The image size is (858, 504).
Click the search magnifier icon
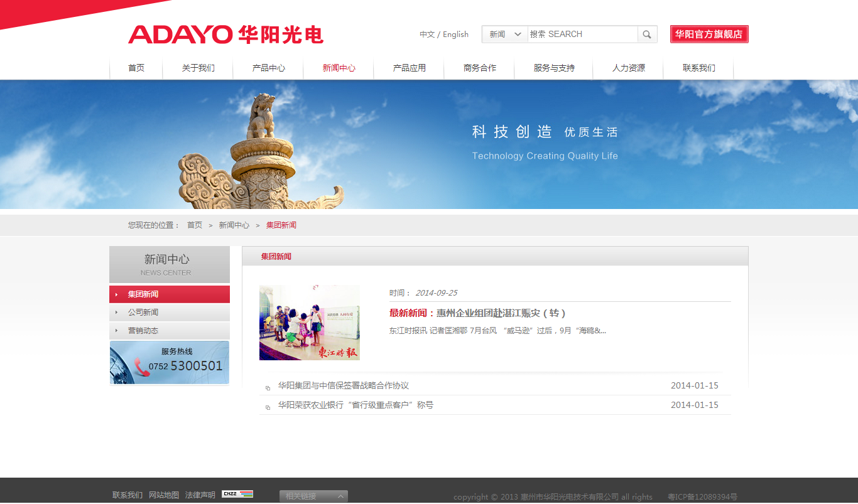click(x=646, y=34)
